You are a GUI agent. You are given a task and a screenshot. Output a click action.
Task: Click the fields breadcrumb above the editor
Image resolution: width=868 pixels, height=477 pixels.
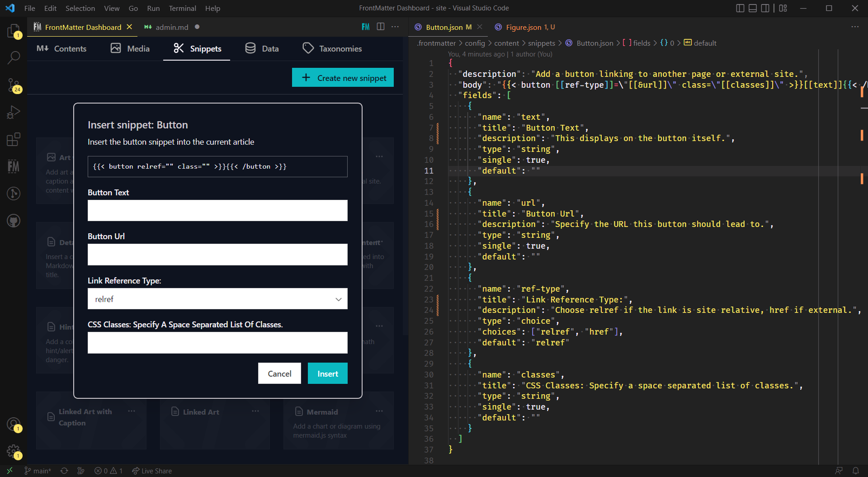tap(642, 43)
